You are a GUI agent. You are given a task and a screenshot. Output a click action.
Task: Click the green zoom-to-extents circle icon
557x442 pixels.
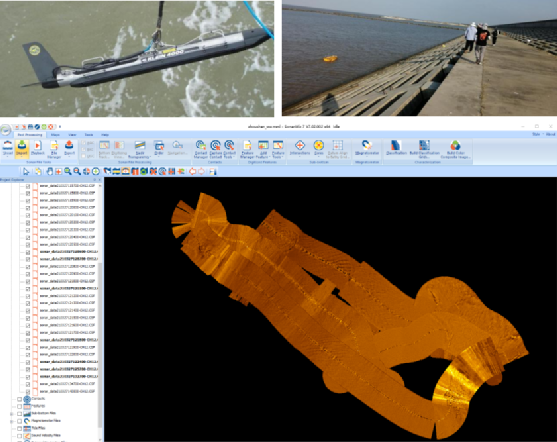(96, 172)
